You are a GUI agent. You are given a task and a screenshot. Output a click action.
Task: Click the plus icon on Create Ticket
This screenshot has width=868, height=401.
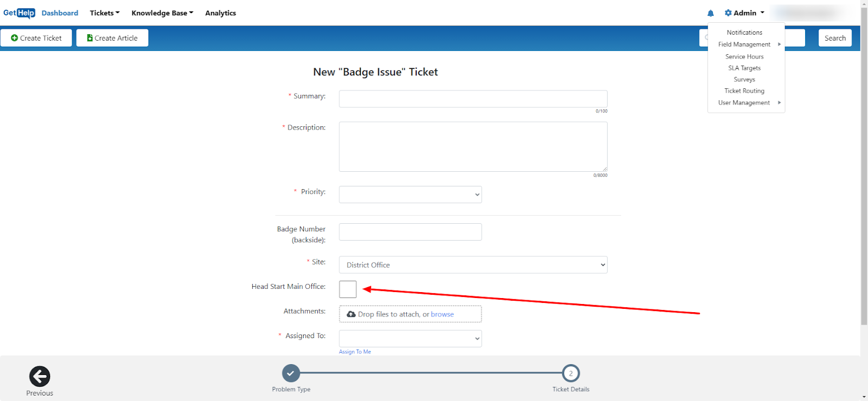pyautogui.click(x=15, y=38)
